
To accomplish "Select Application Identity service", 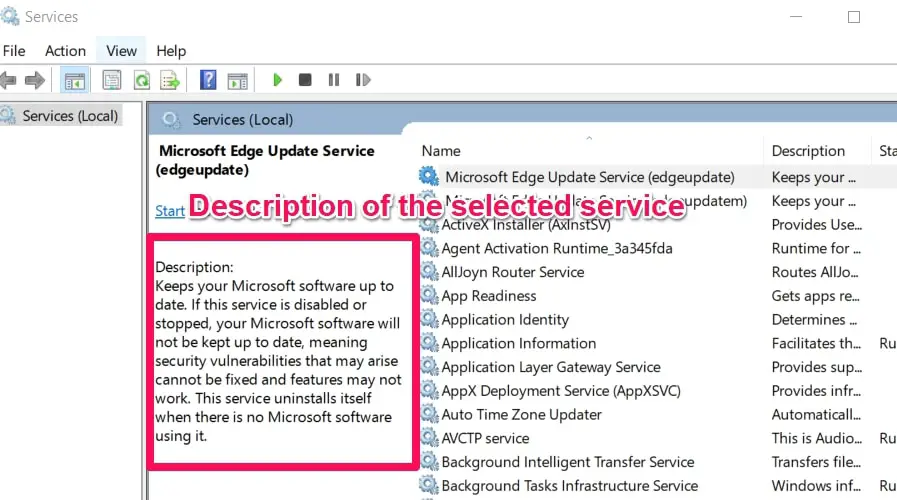I will click(505, 320).
